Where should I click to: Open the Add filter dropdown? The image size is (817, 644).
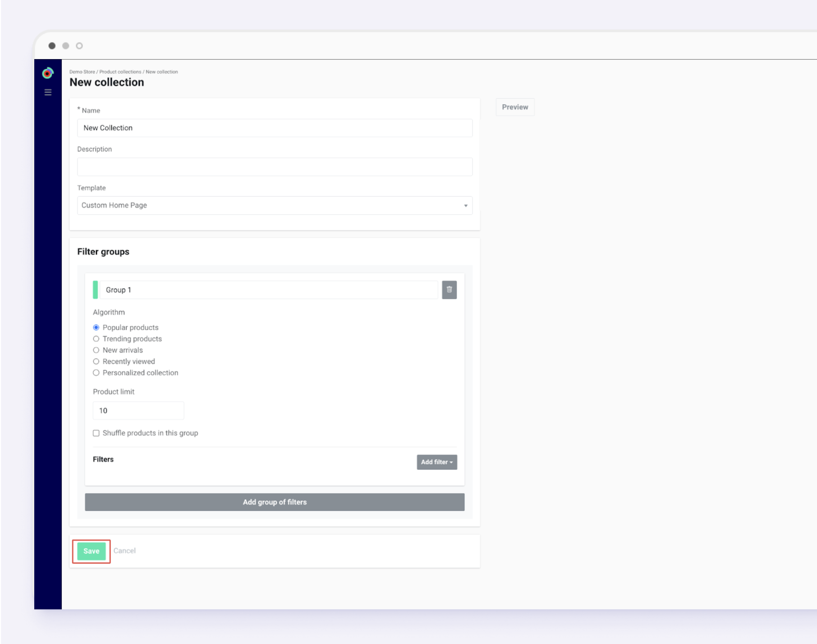click(437, 462)
